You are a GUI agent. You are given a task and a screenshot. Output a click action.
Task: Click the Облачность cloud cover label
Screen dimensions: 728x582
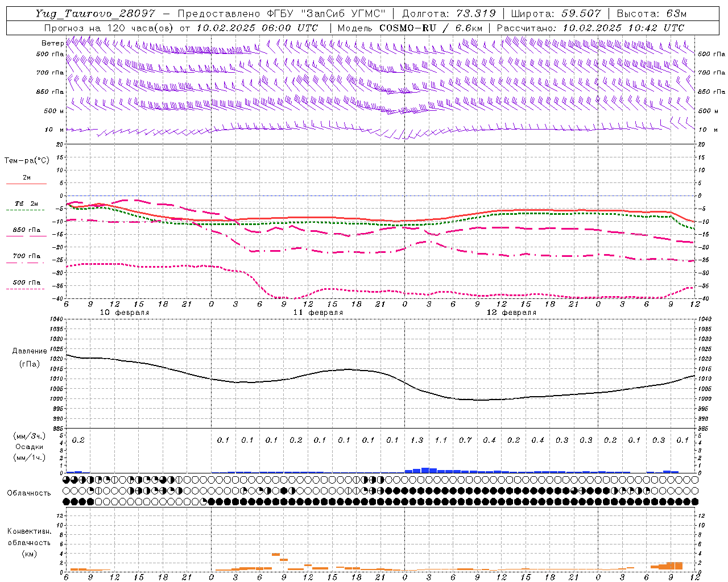[29, 493]
